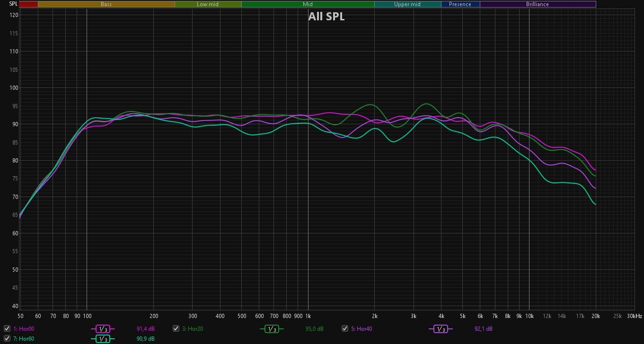The width and height of the screenshot is (644, 344).
Task: Click the 90,9 dB value for Hor60
Action: tap(146, 339)
